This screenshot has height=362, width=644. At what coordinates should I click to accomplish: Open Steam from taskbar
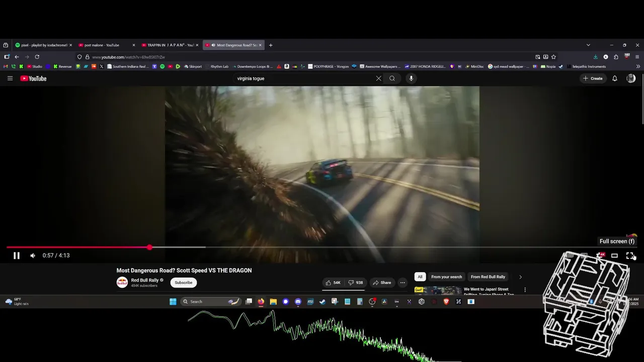coord(323,302)
